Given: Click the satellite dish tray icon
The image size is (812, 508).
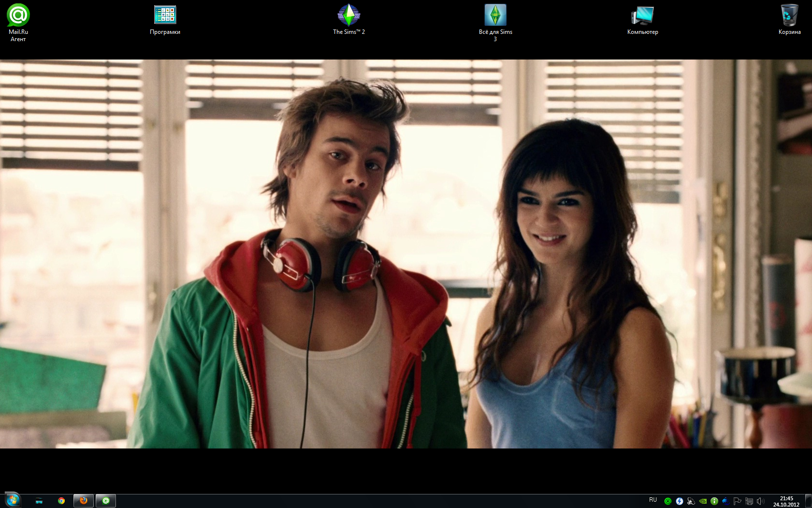Looking at the screenshot, I should coord(691,501).
